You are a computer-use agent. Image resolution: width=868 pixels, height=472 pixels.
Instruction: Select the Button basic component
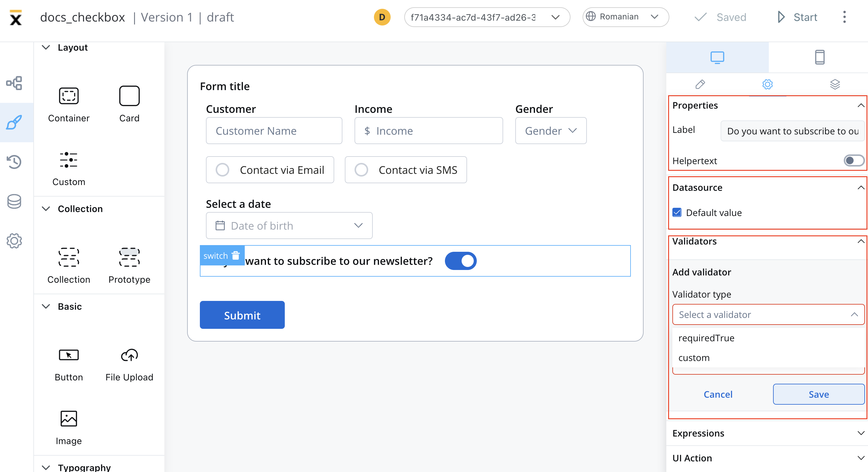(69, 365)
